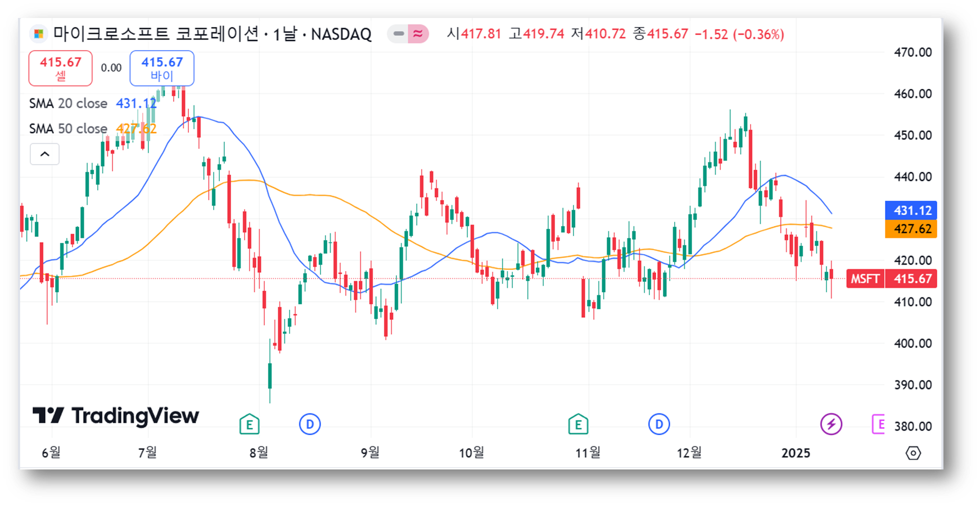Click the pink upcoming earnings E marker
The image size is (980, 506).
click(x=879, y=424)
